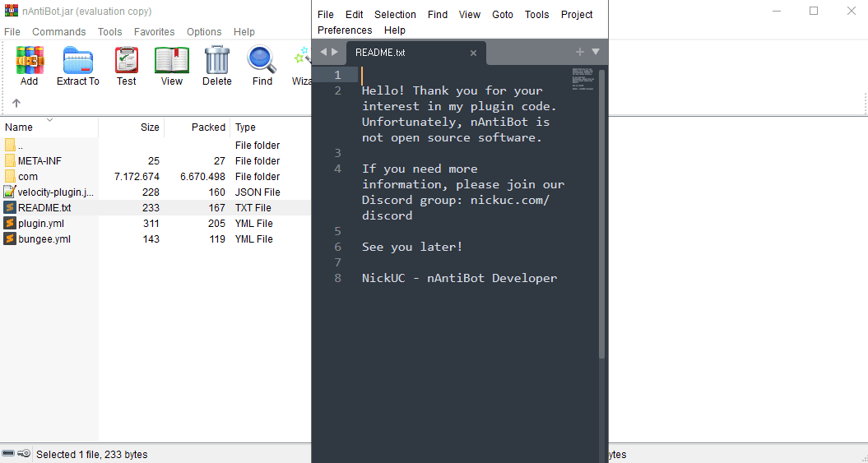
Task: Sort by Packed column header
Action: (x=197, y=127)
